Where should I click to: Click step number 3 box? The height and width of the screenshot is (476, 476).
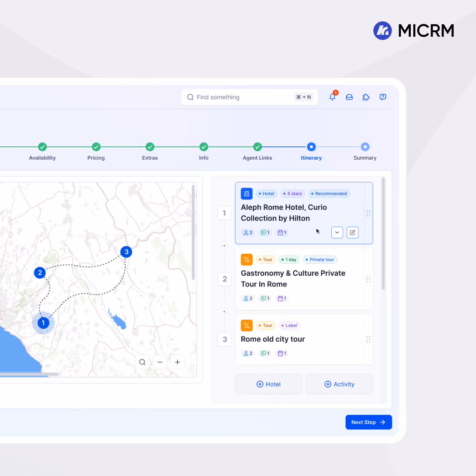click(224, 340)
